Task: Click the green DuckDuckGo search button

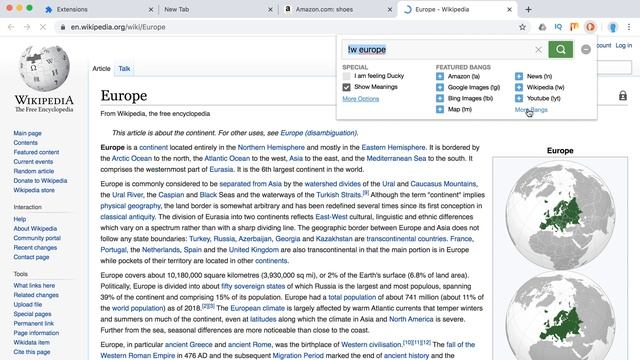Action: 560,49
